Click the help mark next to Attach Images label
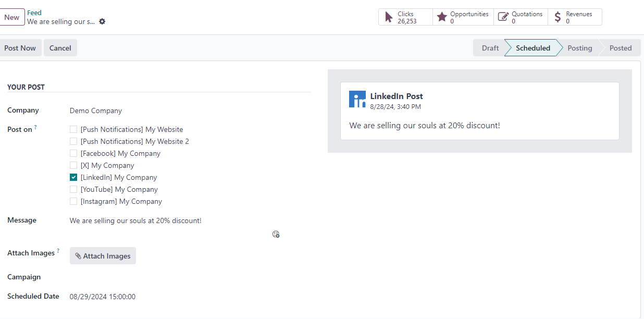 58,251
